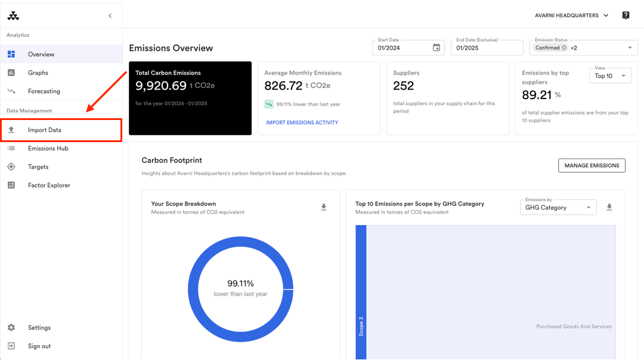Click the Emissions Overview heading
Screen dimensions: 644x363
pos(171,48)
